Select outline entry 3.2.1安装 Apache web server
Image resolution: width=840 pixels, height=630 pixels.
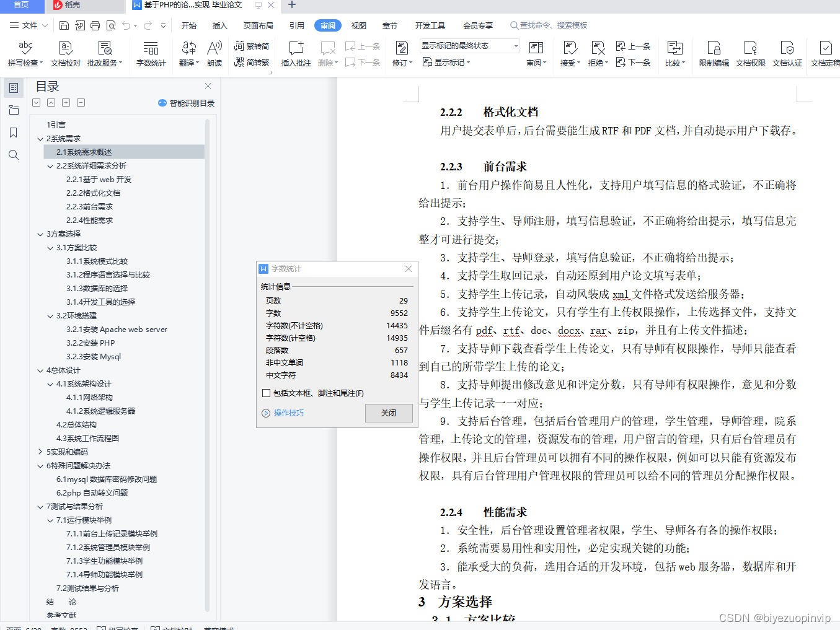pos(117,330)
